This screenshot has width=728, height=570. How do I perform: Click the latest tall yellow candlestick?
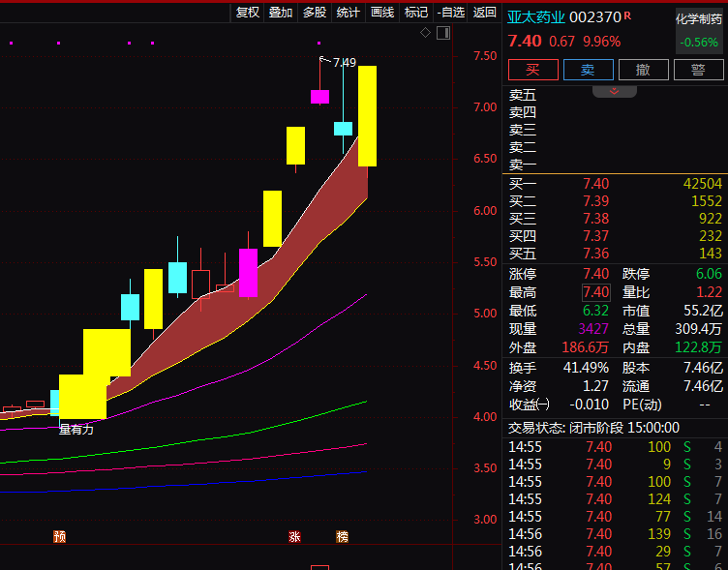367,116
